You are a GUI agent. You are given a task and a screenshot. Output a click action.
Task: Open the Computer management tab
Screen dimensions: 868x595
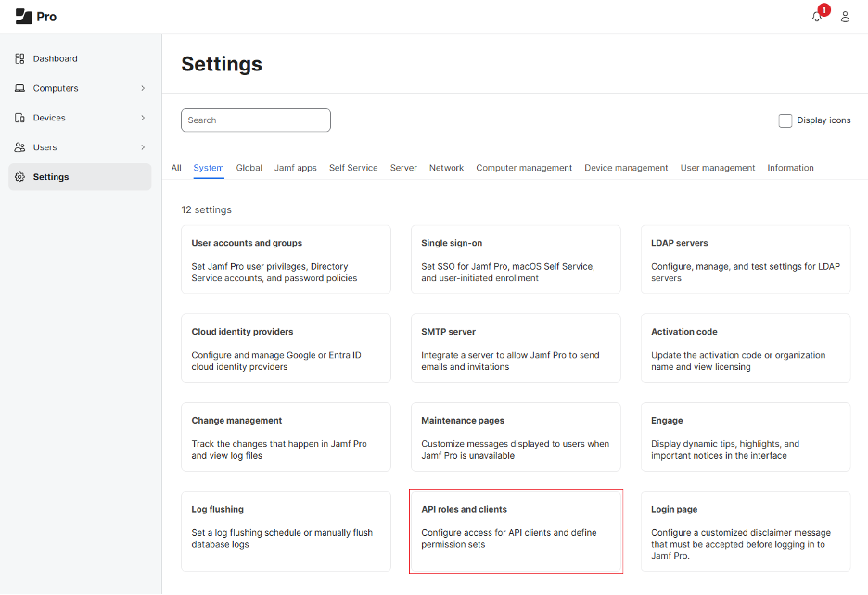(524, 168)
